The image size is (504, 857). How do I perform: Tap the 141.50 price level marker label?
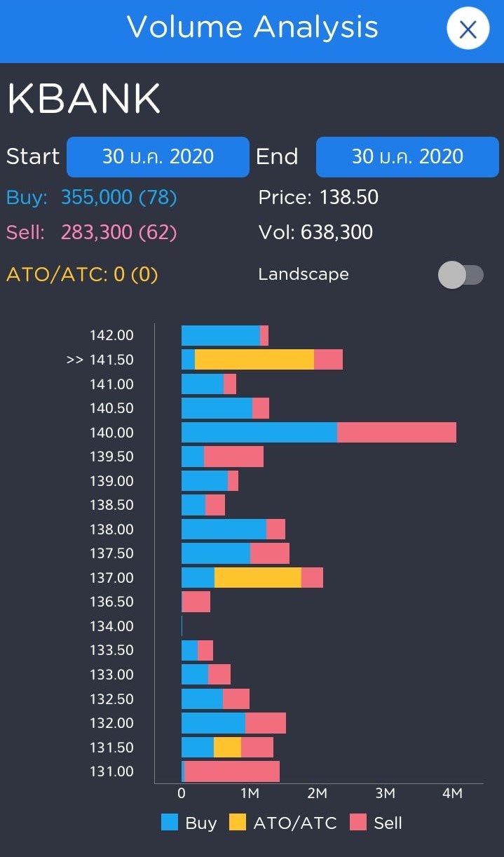pos(111,360)
